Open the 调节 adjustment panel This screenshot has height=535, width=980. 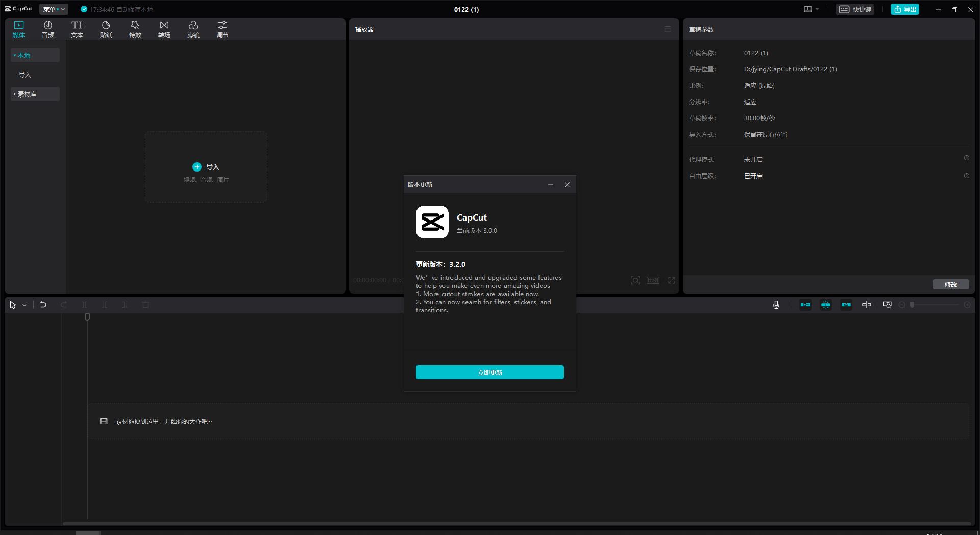point(222,30)
